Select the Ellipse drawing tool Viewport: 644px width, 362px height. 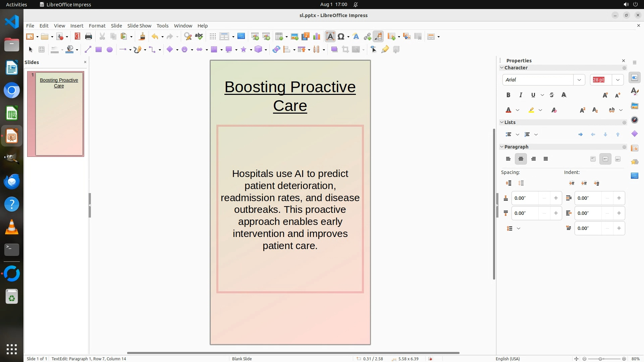(x=109, y=50)
